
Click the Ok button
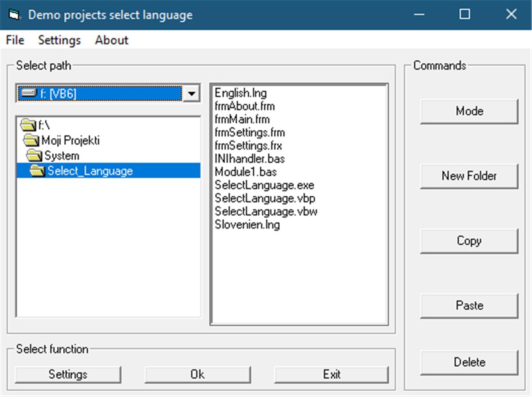pyautogui.click(x=198, y=375)
